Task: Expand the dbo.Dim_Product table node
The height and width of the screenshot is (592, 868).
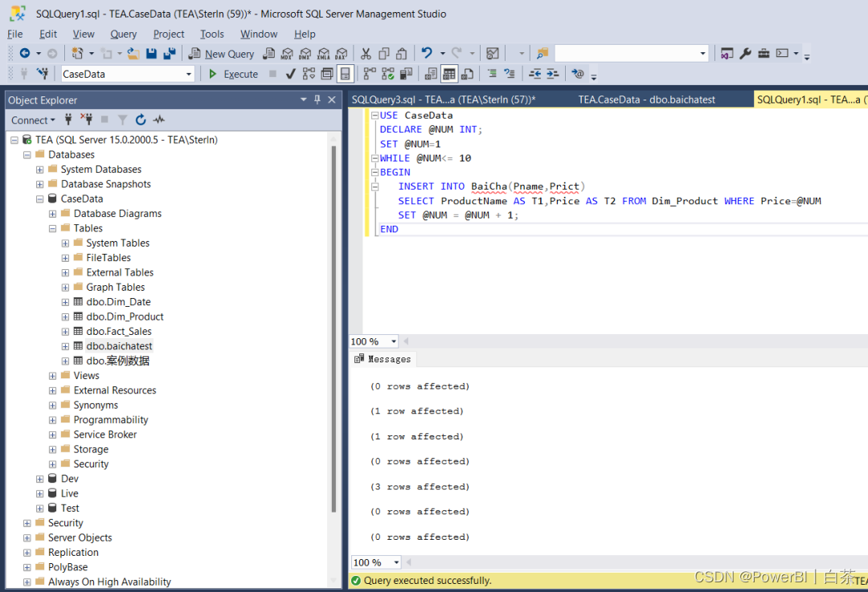Action: pos(65,317)
